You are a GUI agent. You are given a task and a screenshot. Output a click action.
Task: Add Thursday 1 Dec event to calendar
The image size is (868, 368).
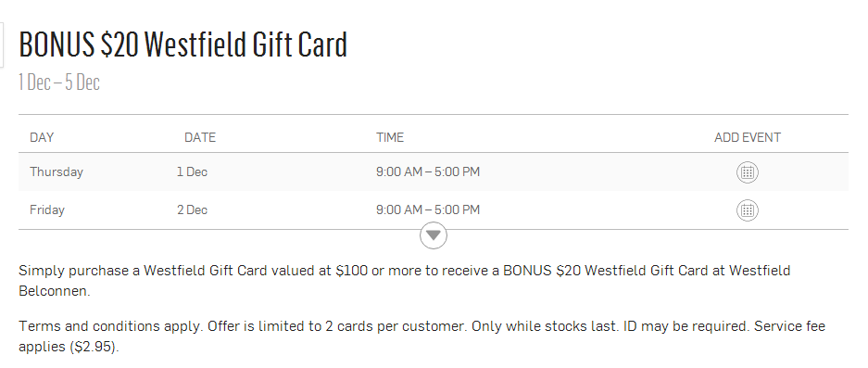tap(748, 172)
